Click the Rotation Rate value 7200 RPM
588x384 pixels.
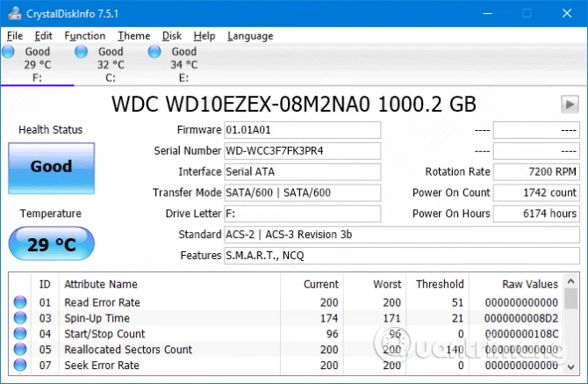536,172
